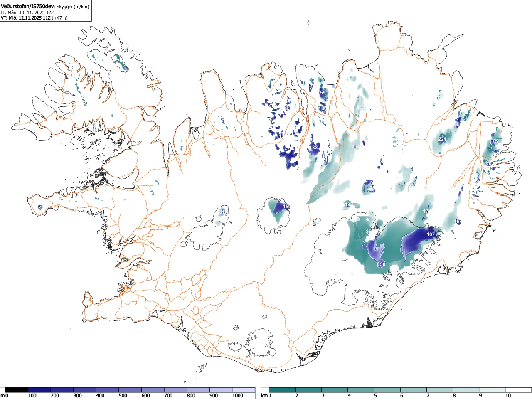Click the 800 tick label on metre legend
532x399 pixels.
click(191, 396)
